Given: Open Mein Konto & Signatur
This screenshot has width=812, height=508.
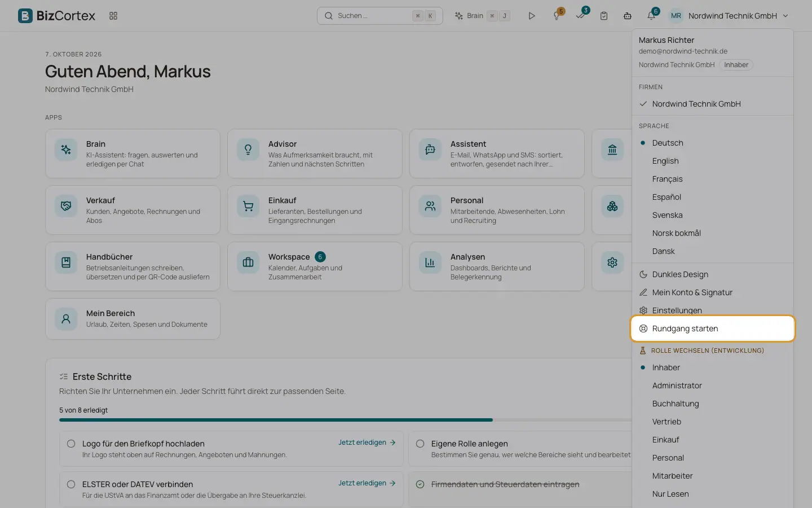Looking at the screenshot, I should coord(713,292).
